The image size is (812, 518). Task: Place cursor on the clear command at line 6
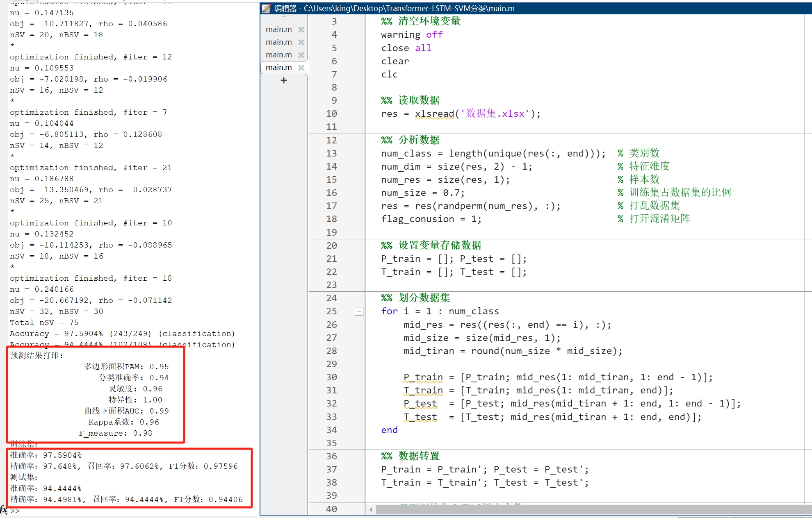[x=395, y=61]
